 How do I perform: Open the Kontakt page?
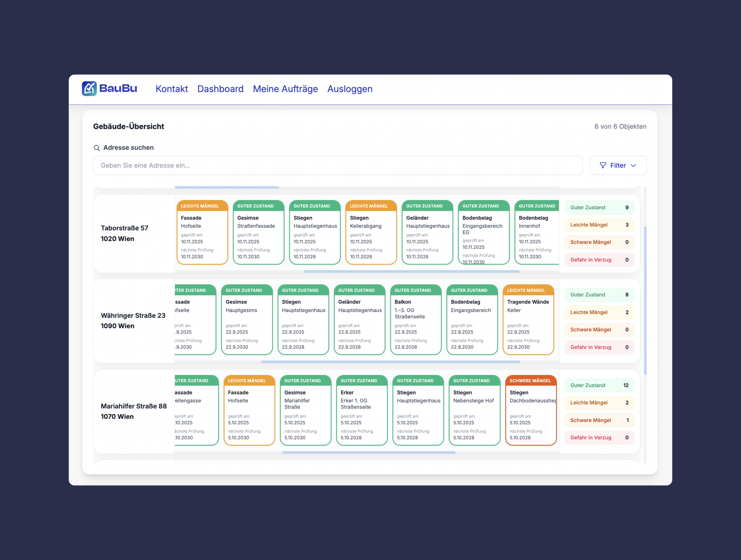172,89
